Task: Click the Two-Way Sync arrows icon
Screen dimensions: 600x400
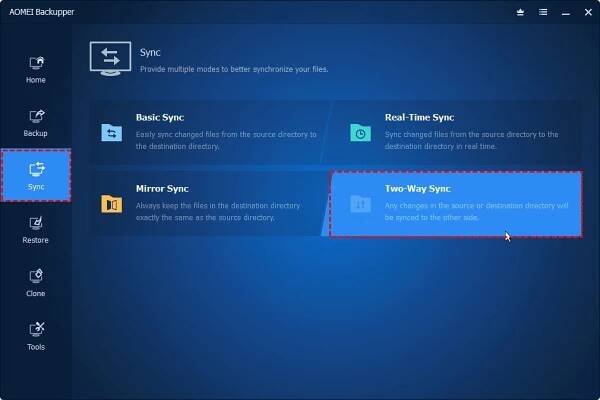Action: click(359, 204)
